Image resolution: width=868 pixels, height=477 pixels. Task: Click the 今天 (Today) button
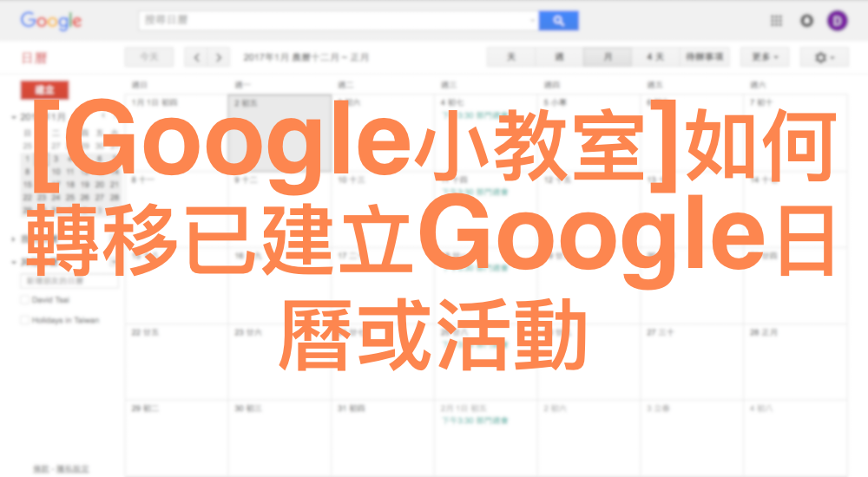[149, 57]
